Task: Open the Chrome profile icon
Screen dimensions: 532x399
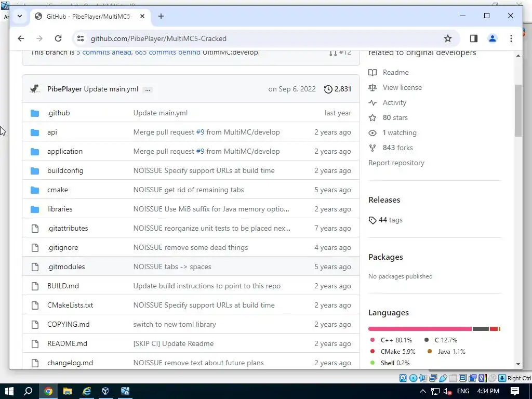Action: coord(493,38)
